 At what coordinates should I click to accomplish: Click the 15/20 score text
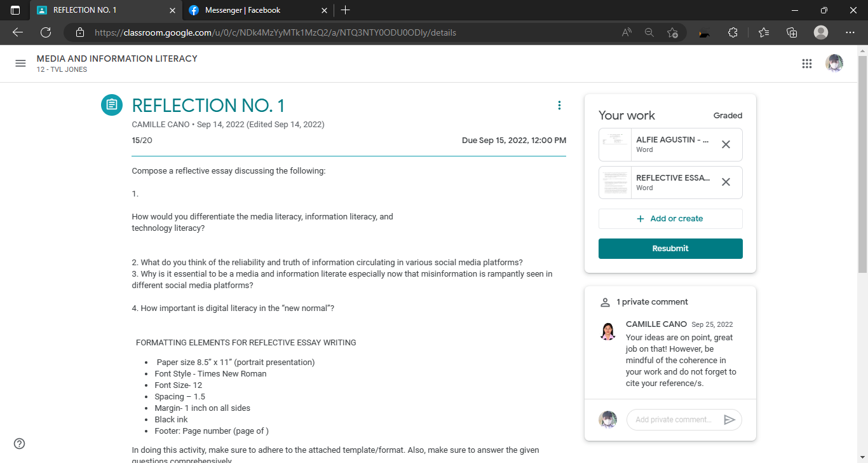click(x=142, y=141)
